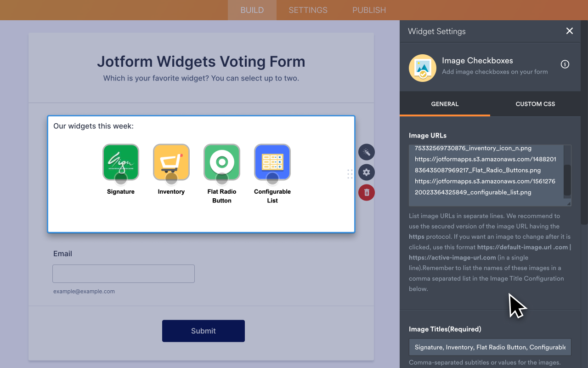The height and width of the screenshot is (368, 588).
Task: Click the Image Titles input field
Action: tap(489, 347)
